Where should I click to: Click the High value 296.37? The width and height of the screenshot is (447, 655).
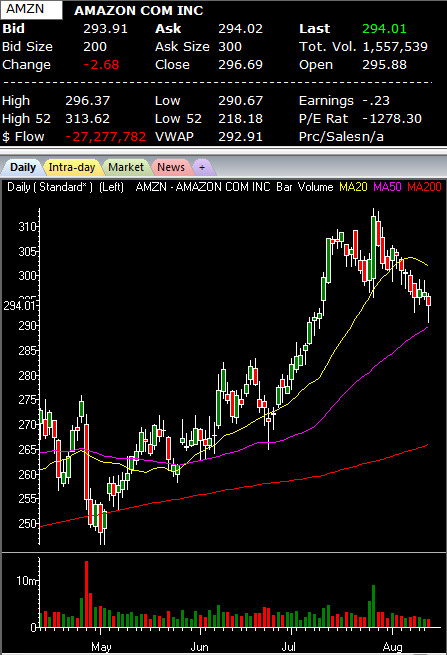click(87, 101)
